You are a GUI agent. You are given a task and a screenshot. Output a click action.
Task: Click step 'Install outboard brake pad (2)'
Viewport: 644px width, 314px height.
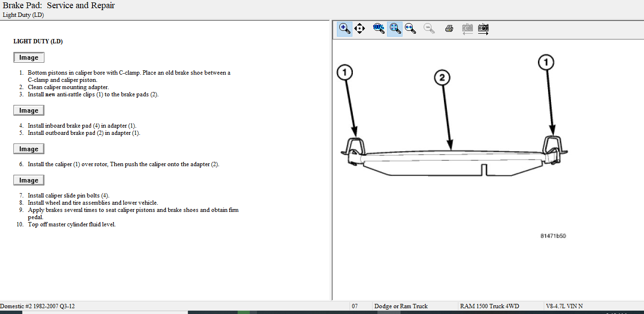tap(84, 133)
